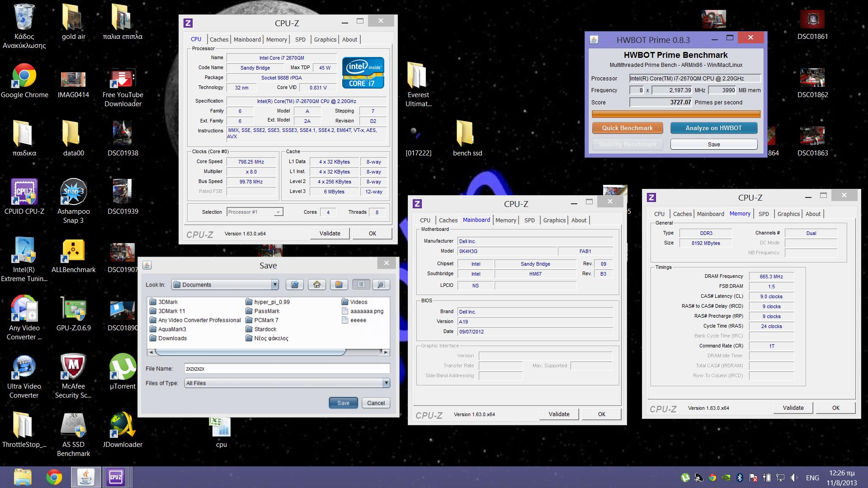
Task: Select the aaaaaaa.png file
Action: click(x=363, y=311)
